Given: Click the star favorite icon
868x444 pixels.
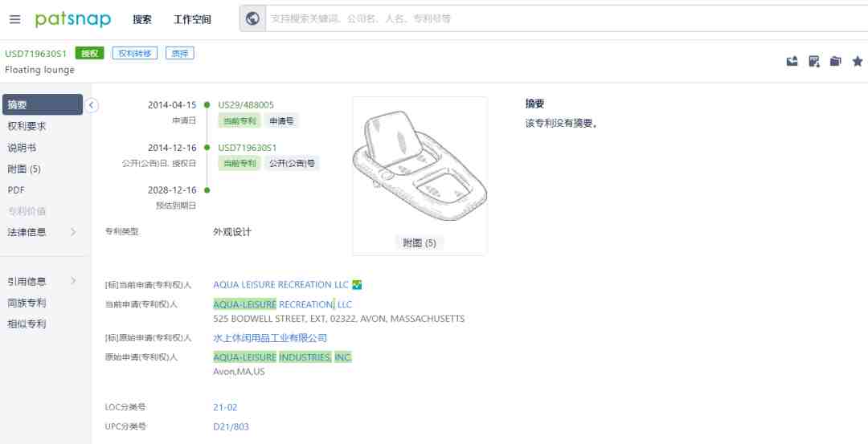Looking at the screenshot, I should (x=858, y=61).
